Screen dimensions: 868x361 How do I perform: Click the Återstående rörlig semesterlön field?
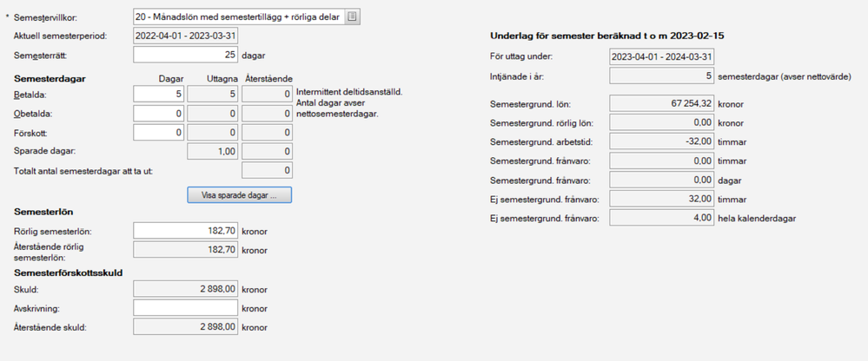click(185, 250)
